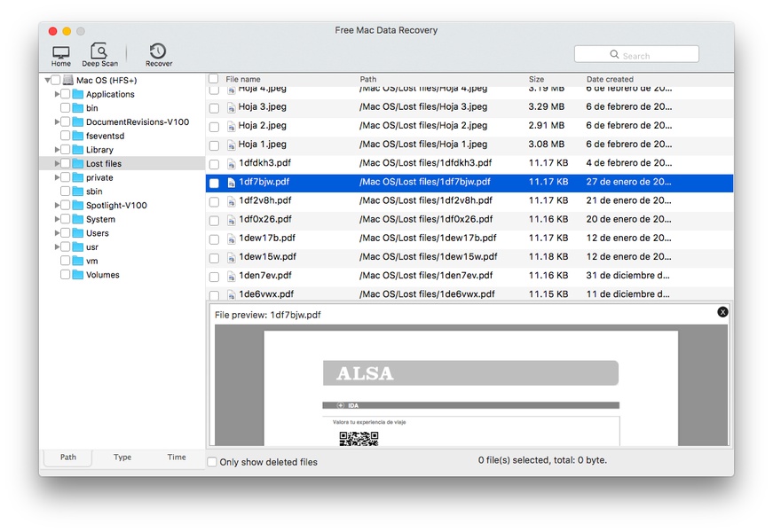The width and height of the screenshot is (773, 532).
Task: Click in the Search field
Action: point(636,55)
